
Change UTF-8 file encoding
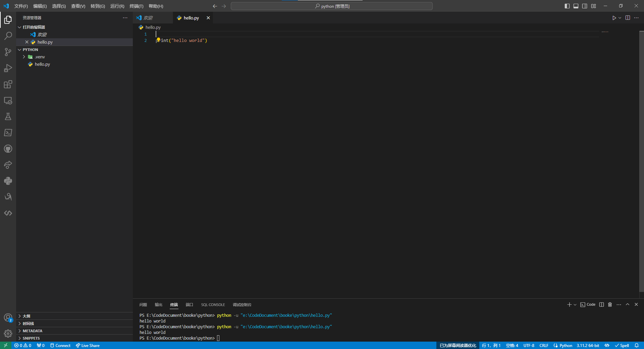click(x=529, y=345)
